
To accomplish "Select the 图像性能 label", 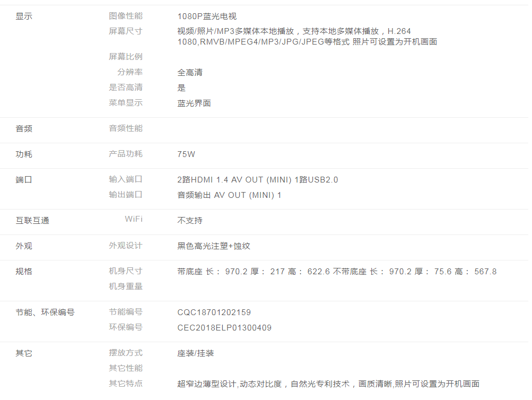I will pos(126,16).
